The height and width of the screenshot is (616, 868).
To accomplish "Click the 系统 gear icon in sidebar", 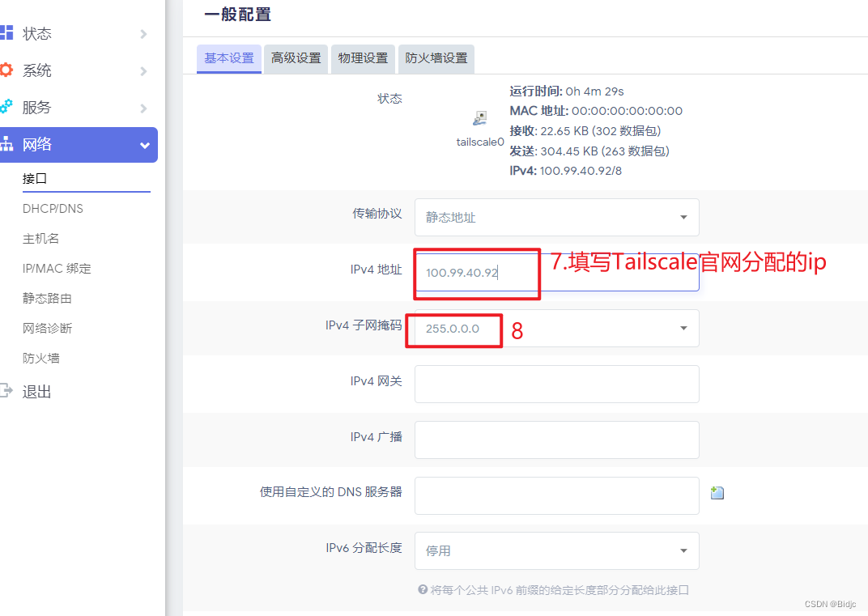I will pos(6,70).
